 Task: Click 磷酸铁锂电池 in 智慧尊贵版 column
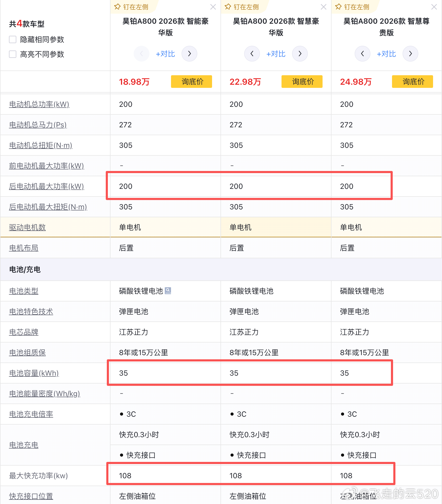point(362,291)
